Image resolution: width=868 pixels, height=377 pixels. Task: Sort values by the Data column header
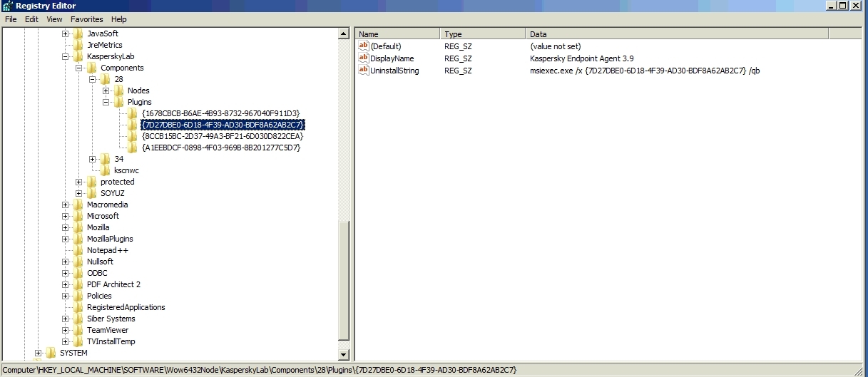tap(677, 33)
